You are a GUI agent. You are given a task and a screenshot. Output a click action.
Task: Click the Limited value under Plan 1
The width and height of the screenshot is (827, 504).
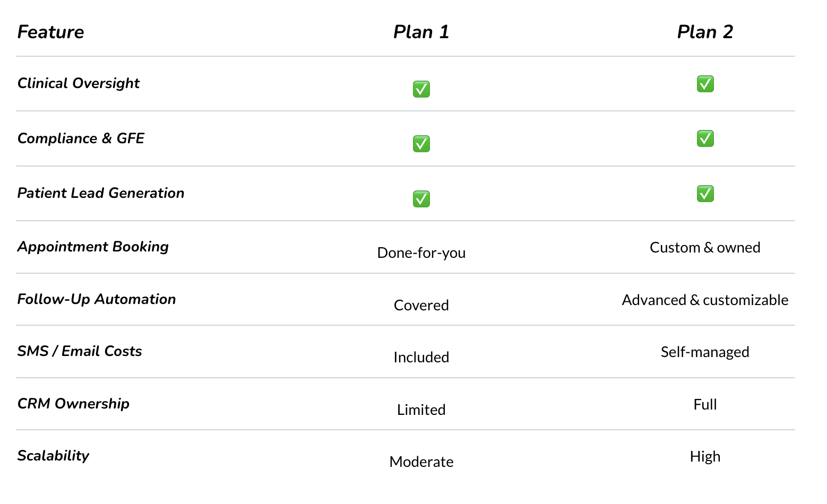click(x=421, y=410)
